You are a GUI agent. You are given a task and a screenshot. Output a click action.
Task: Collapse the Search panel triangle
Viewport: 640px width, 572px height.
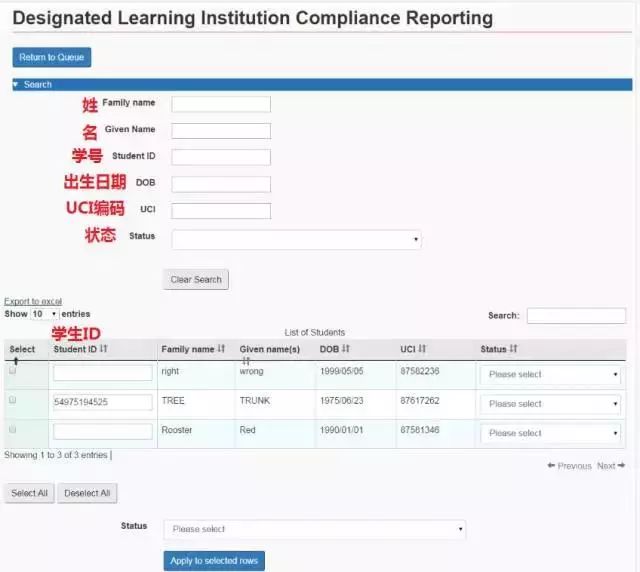pyautogui.click(x=16, y=85)
